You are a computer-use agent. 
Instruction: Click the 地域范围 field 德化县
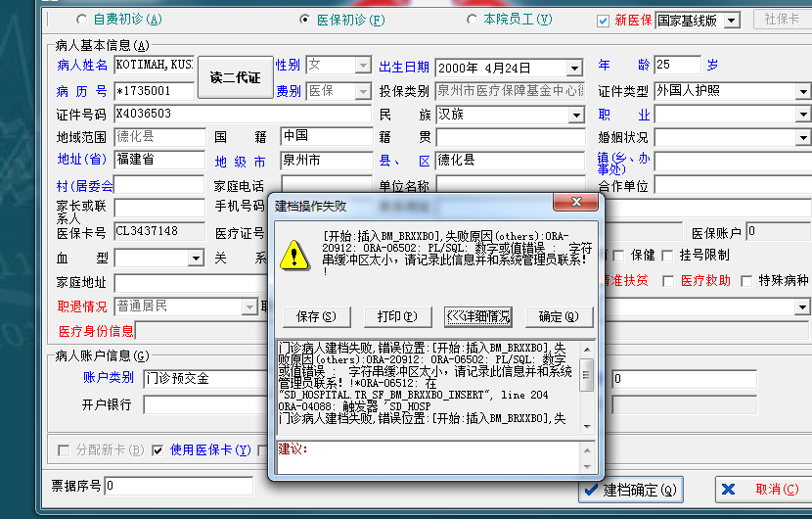pyautogui.click(x=159, y=137)
